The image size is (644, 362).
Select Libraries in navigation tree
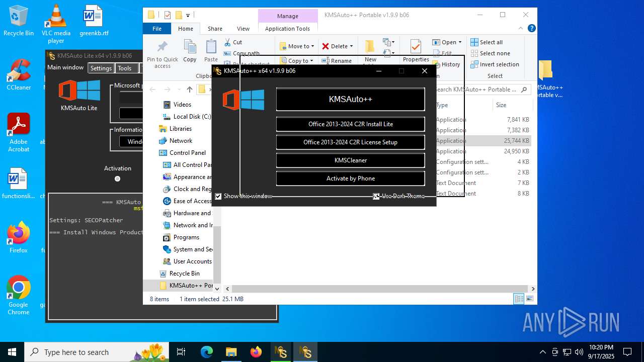click(x=175, y=129)
